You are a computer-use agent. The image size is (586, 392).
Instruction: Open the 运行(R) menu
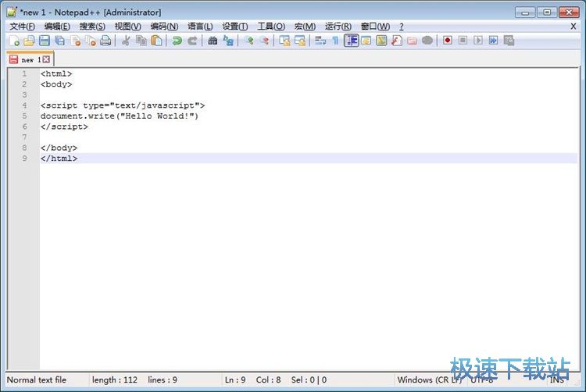pos(338,27)
